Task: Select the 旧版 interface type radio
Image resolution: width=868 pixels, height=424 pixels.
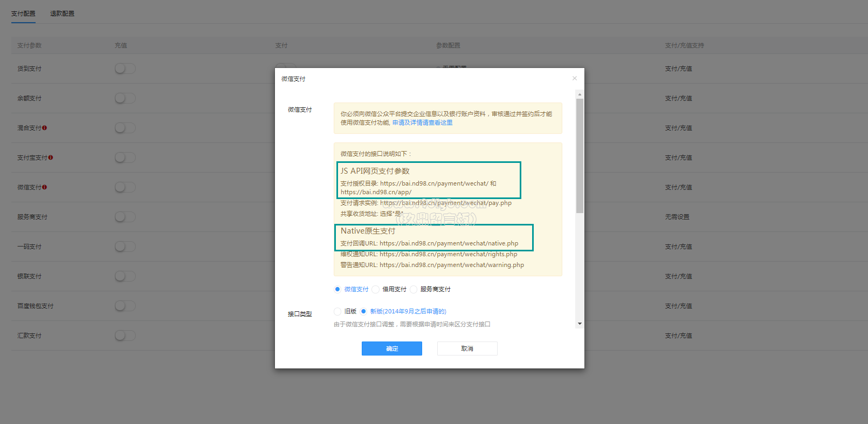Action: pyautogui.click(x=337, y=311)
